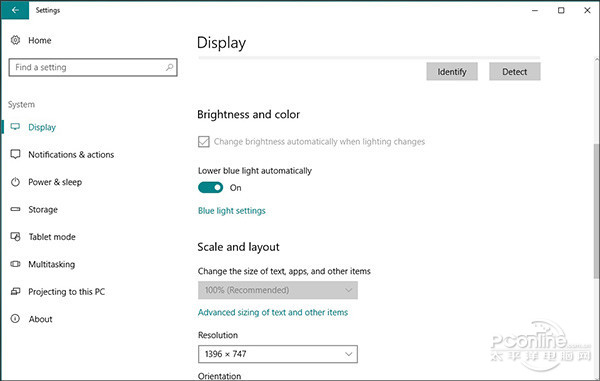Focus the Find a setting search box

click(93, 67)
